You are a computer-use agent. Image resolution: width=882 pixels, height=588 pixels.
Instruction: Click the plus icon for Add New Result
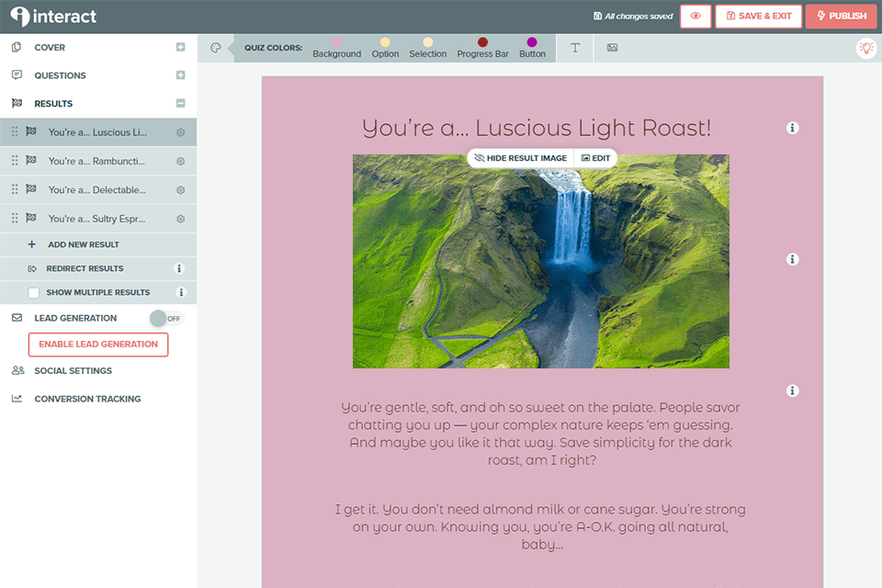coord(31,244)
